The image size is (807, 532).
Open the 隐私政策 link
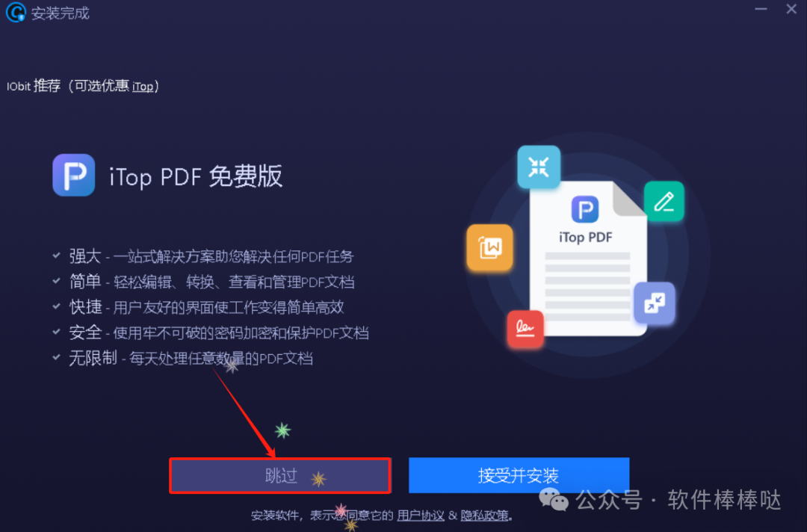pos(484,515)
